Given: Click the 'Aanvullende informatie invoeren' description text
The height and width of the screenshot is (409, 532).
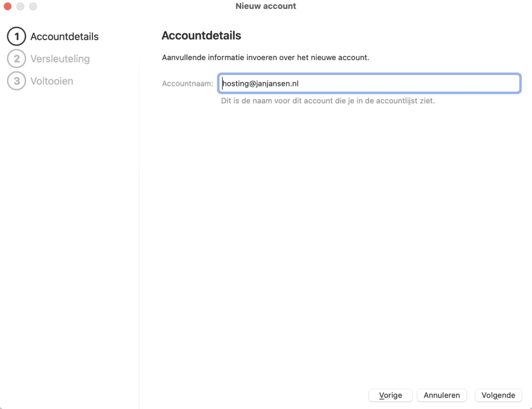Looking at the screenshot, I should (x=265, y=58).
